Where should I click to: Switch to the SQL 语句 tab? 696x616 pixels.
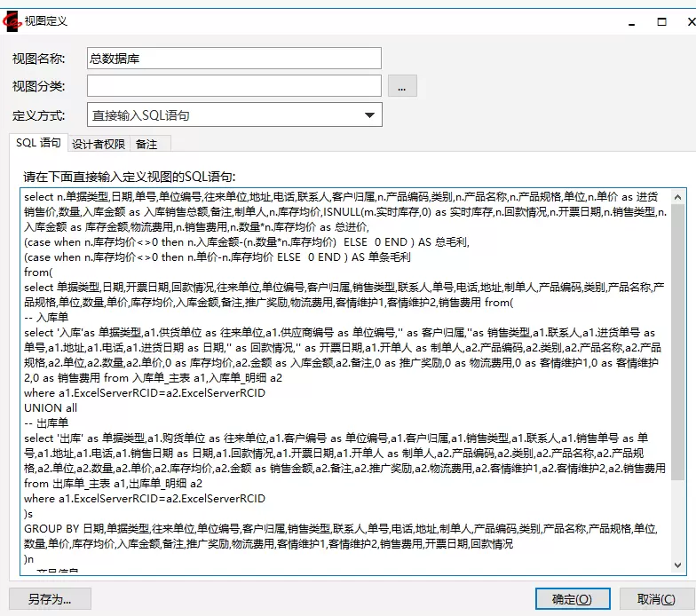coord(38,143)
